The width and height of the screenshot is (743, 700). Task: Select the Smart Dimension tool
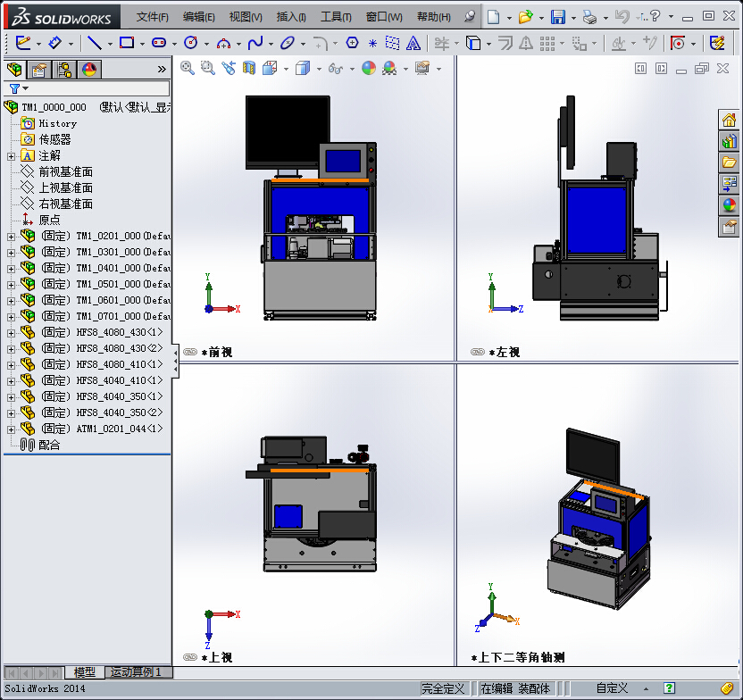tap(55, 43)
